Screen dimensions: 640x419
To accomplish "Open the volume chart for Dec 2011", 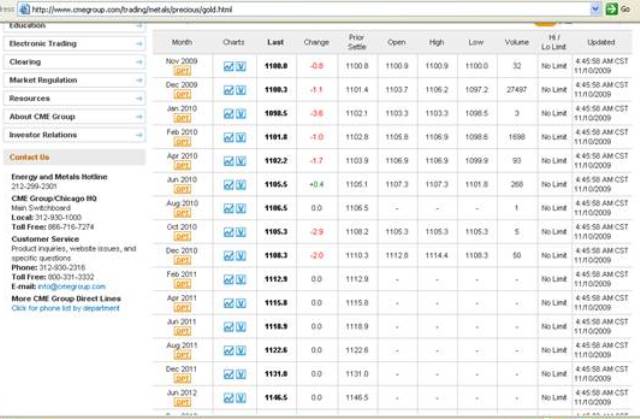I will coord(241,374).
